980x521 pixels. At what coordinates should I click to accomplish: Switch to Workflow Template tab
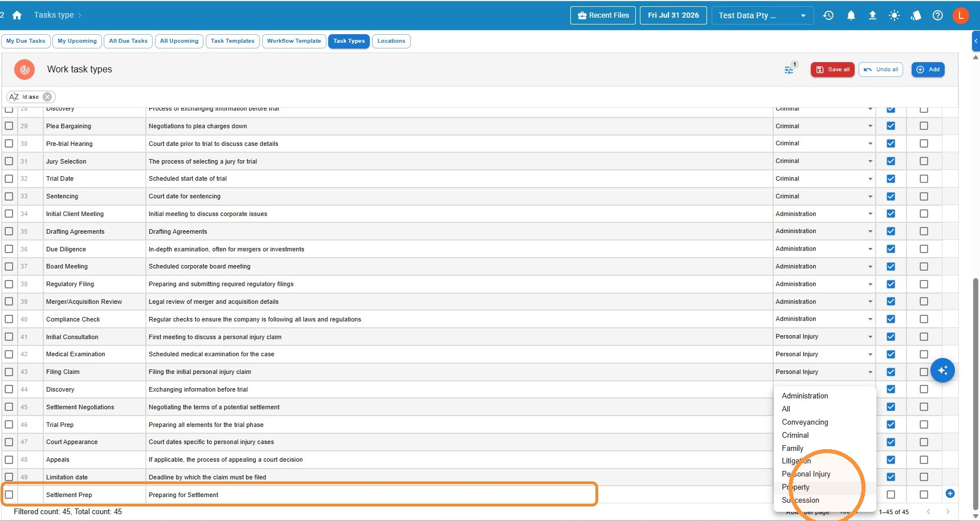coord(294,41)
